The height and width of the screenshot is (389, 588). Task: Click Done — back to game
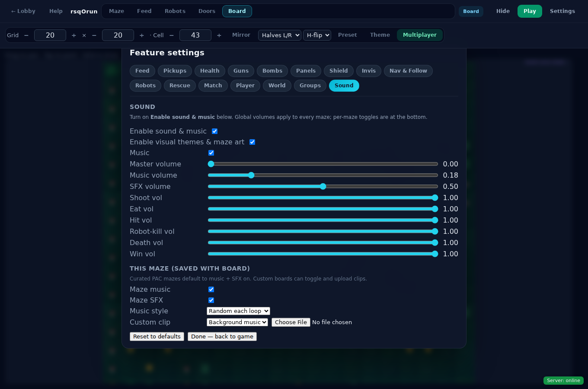[x=222, y=336]
